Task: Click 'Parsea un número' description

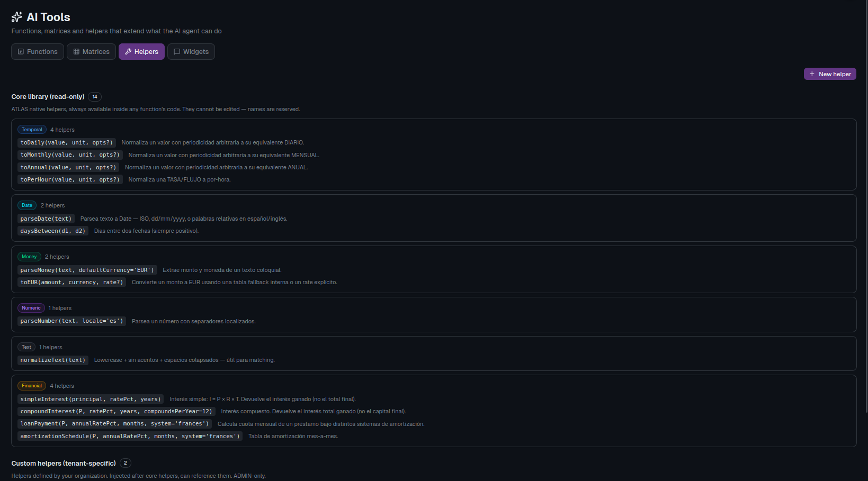Action: pyautogui.click(x=194, y=322)
